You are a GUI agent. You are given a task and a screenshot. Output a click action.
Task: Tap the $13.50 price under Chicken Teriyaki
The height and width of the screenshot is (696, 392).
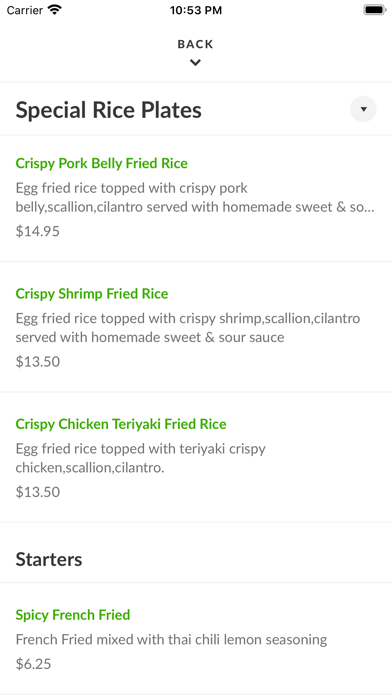click(x=38, y=492)
